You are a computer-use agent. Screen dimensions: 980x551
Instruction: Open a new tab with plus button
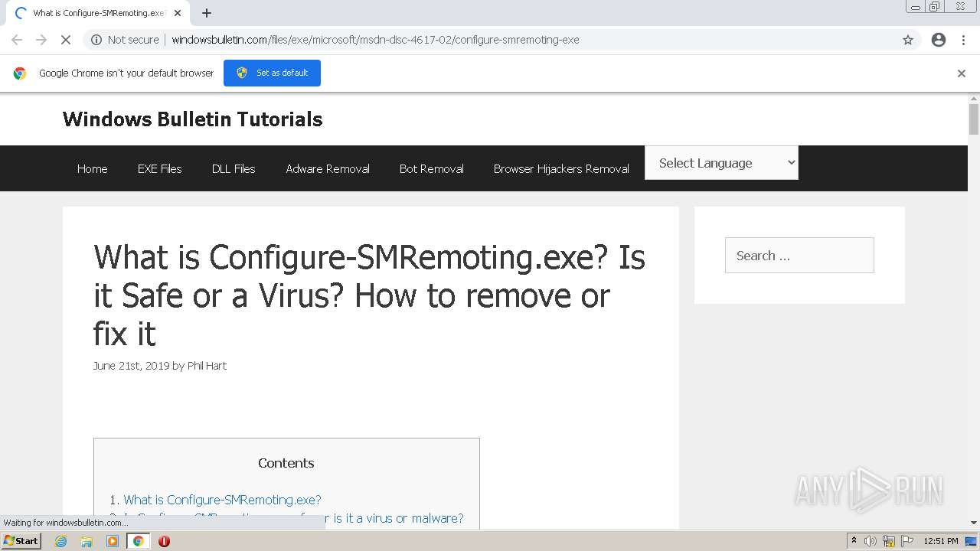coord(207,13)
